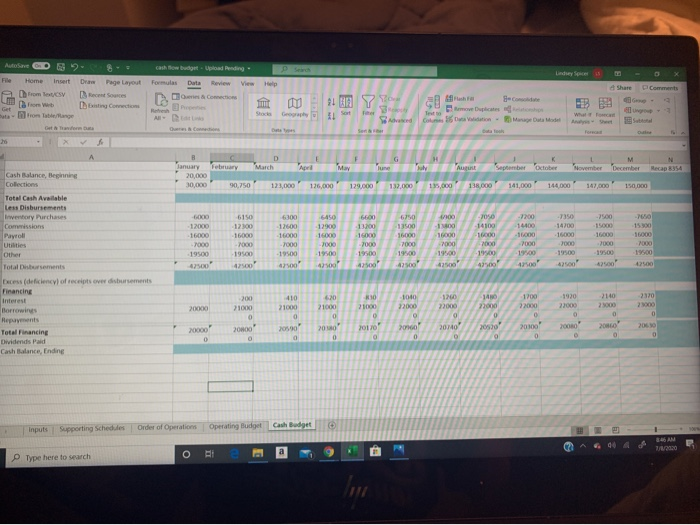The width and height of the screenshot is (700, 525).
Task: Click the Touch/Mouse Mode icon
Action: pos(110,68)
